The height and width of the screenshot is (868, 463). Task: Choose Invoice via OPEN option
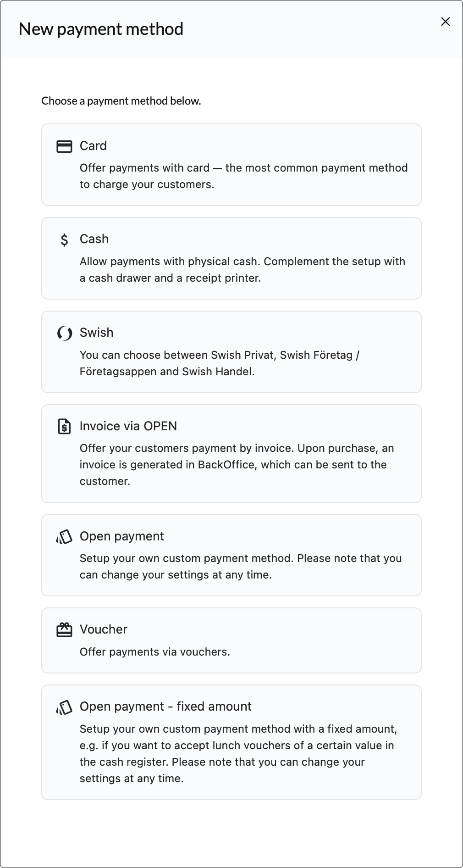pyautogui.click(x=128, y=426)
